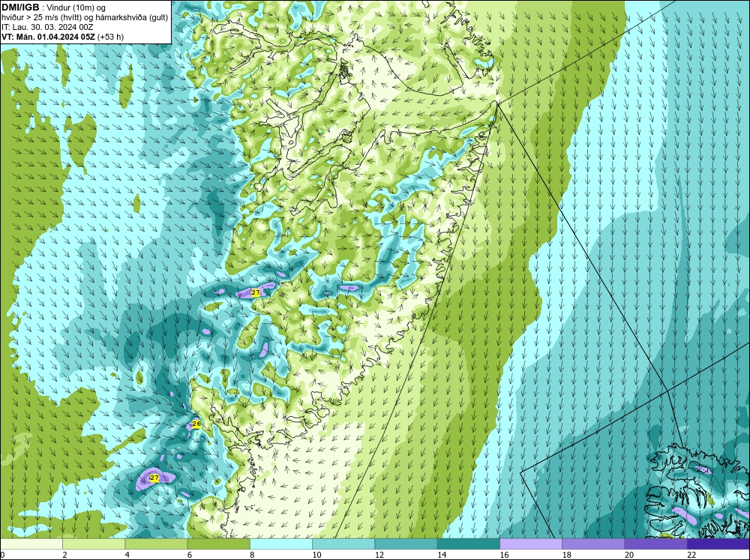Select the "VT: Mán. 01.04.2024 05Z (+53 h)" line
750x560 pixels.
click(63, 36)
